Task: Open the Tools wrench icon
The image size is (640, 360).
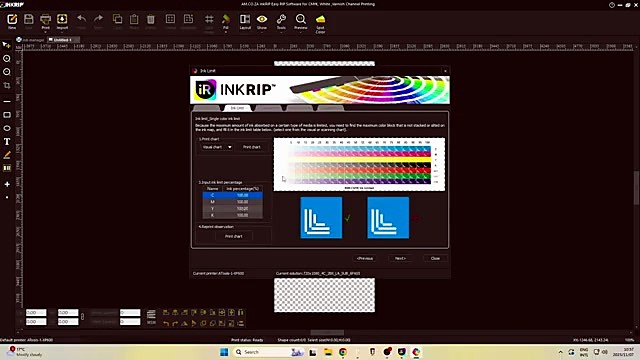Action: click(281, 19)
